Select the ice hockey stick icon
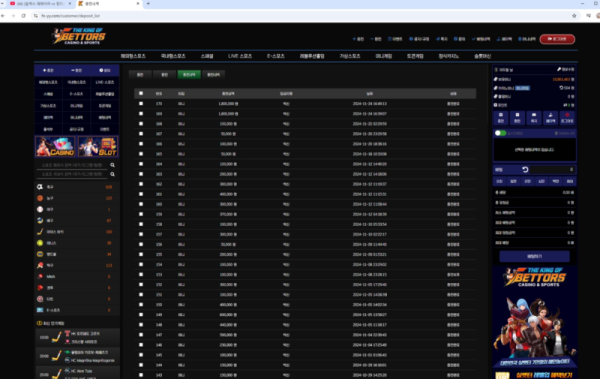 pos(40,232)
